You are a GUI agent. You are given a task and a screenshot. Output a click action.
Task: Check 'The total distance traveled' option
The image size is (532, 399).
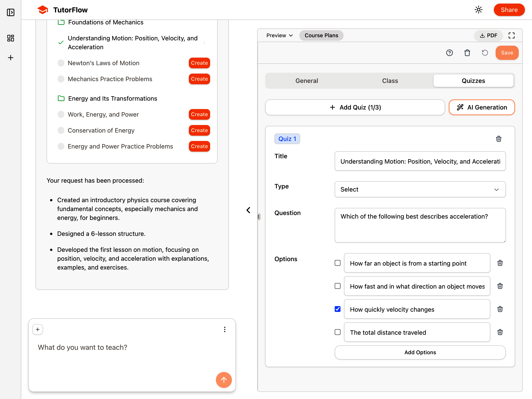(x=338, y=332)
